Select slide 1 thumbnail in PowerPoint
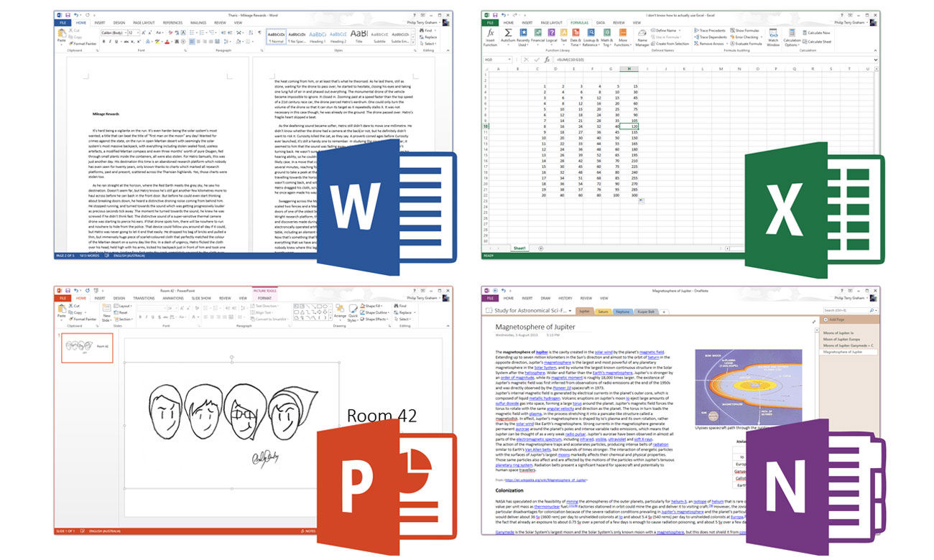This screenshot has width=934, height=560. 87,347
